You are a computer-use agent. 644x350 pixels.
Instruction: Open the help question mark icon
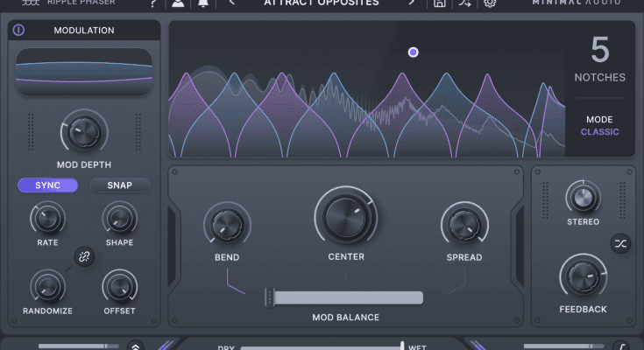(x=153, y=3)
